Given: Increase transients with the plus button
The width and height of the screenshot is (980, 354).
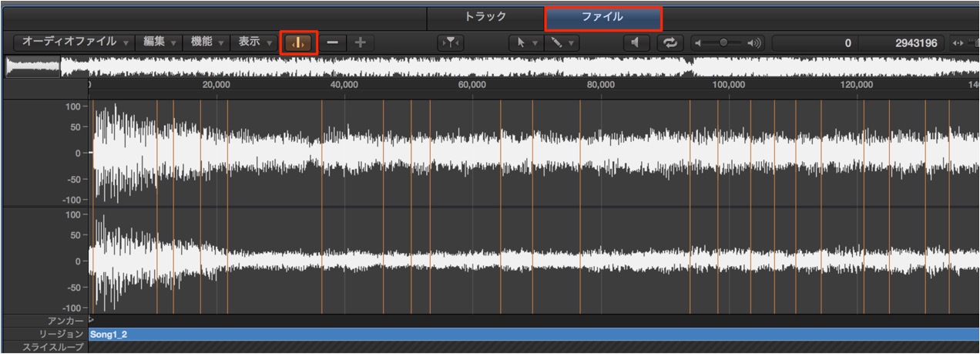Looking at the screenshot, I should [360, 43].
